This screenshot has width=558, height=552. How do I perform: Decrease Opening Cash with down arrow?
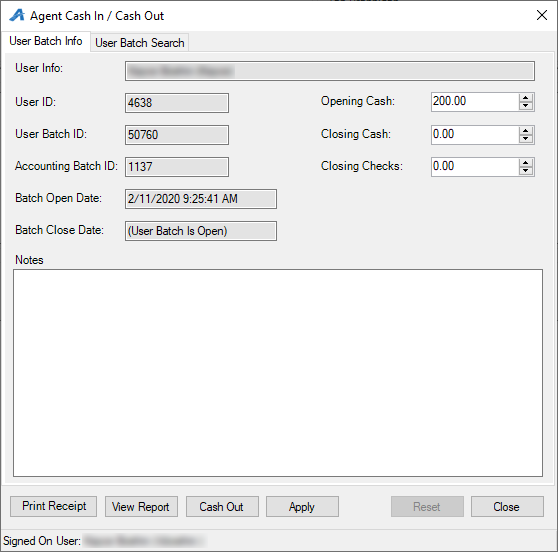tap(526, 106)
